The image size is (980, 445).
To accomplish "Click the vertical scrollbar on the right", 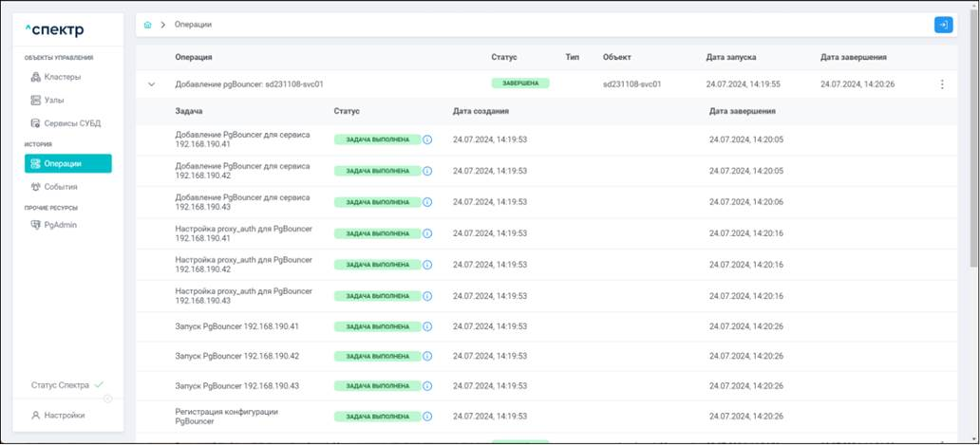I will (x=972, y=142).
